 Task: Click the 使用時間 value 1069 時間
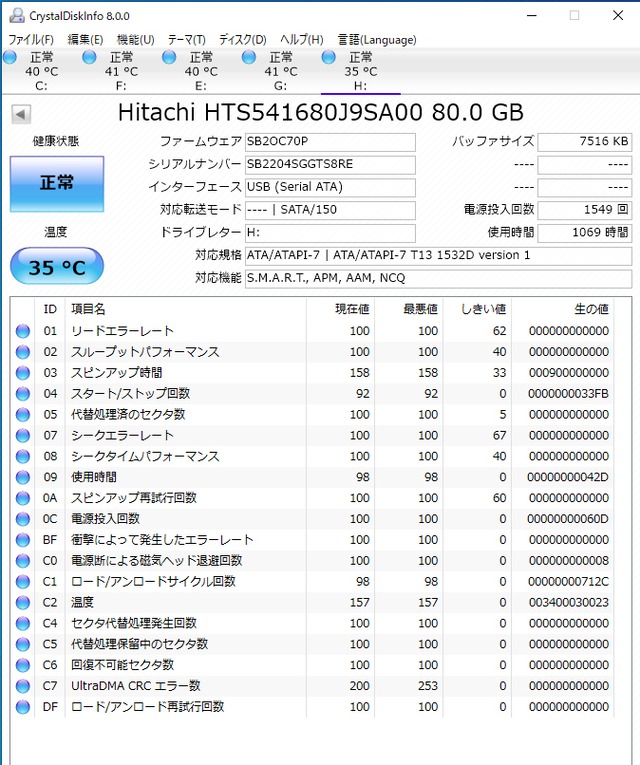pos(585,233)
